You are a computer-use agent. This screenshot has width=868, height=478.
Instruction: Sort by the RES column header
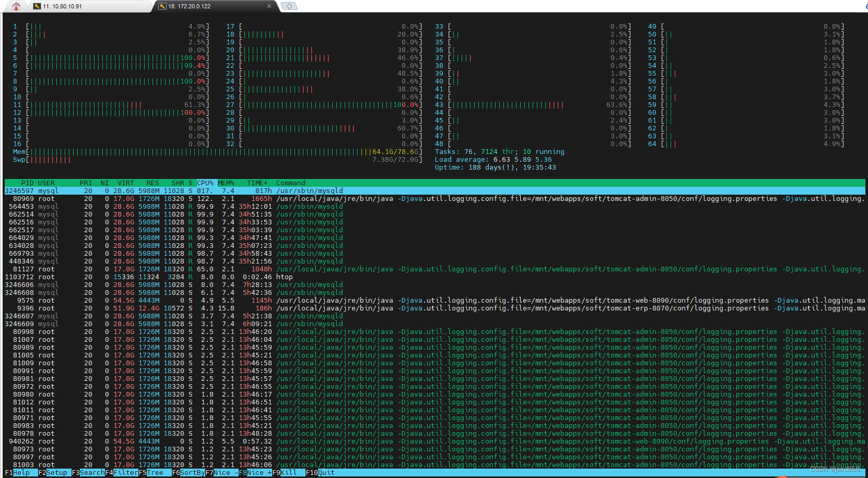pos(153,183)
